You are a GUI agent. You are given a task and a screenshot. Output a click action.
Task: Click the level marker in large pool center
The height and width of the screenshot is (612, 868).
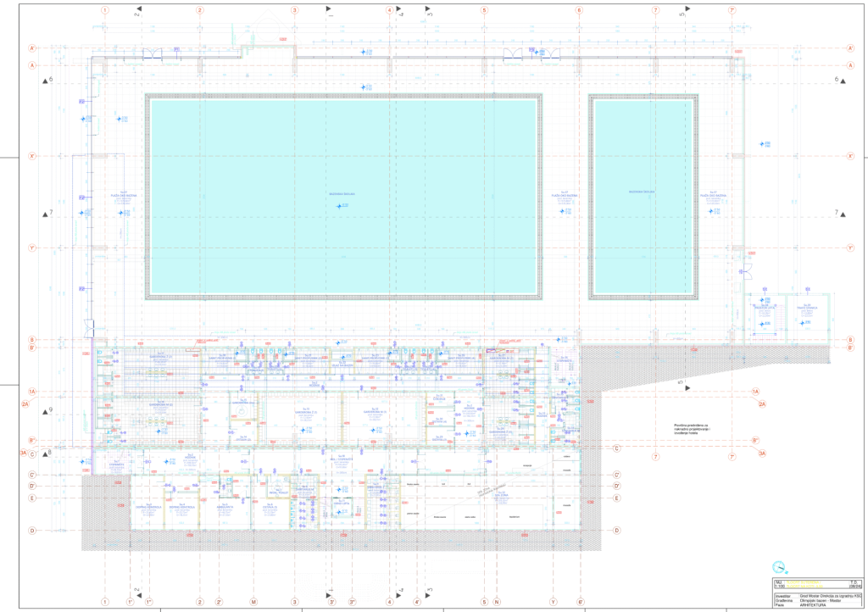pyautogui.click(x=341, y=206)
